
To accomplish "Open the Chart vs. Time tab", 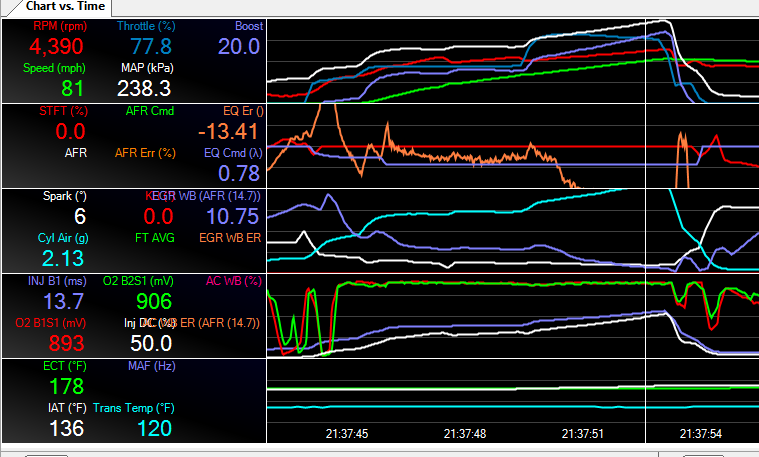I will click(67, 6).
